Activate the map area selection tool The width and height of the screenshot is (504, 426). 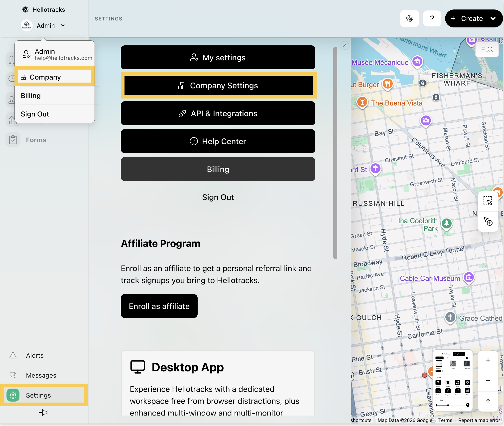click(488, 201)
